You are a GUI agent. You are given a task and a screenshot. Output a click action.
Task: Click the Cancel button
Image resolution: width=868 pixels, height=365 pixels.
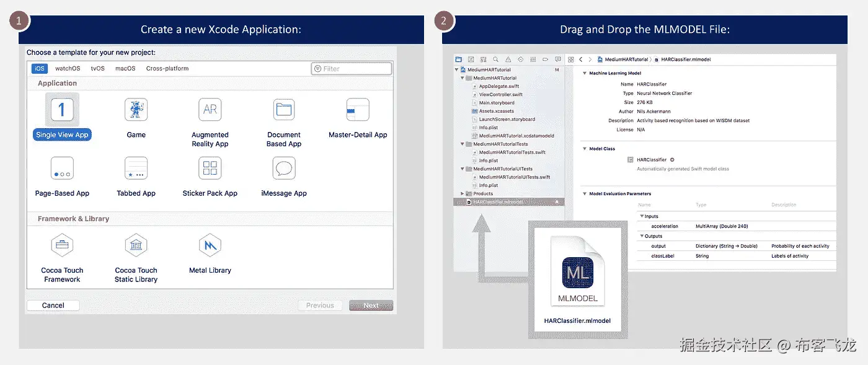(53, 305)
